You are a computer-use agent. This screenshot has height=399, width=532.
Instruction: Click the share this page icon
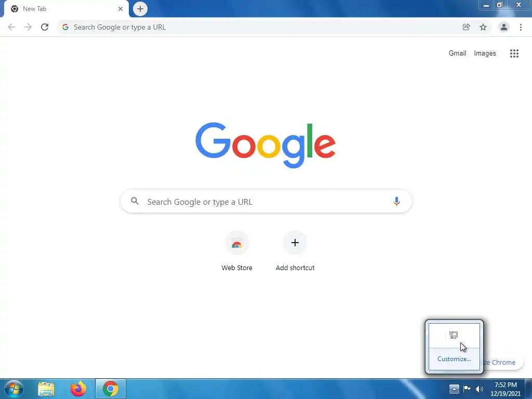tap(466, 27)
